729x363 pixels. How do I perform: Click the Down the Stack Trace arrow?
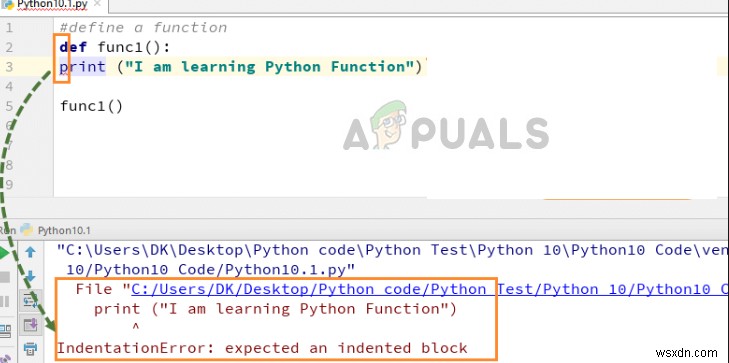tap(30, 276)
